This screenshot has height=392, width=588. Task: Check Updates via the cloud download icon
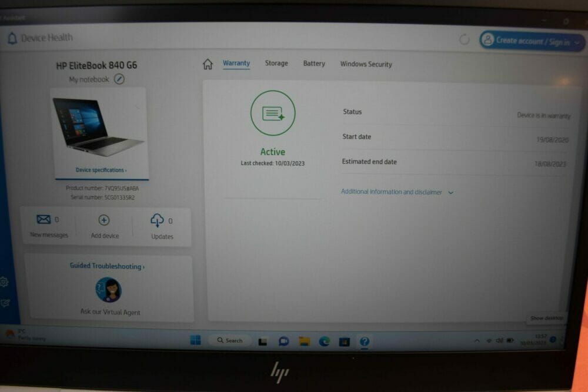(157, 220)
